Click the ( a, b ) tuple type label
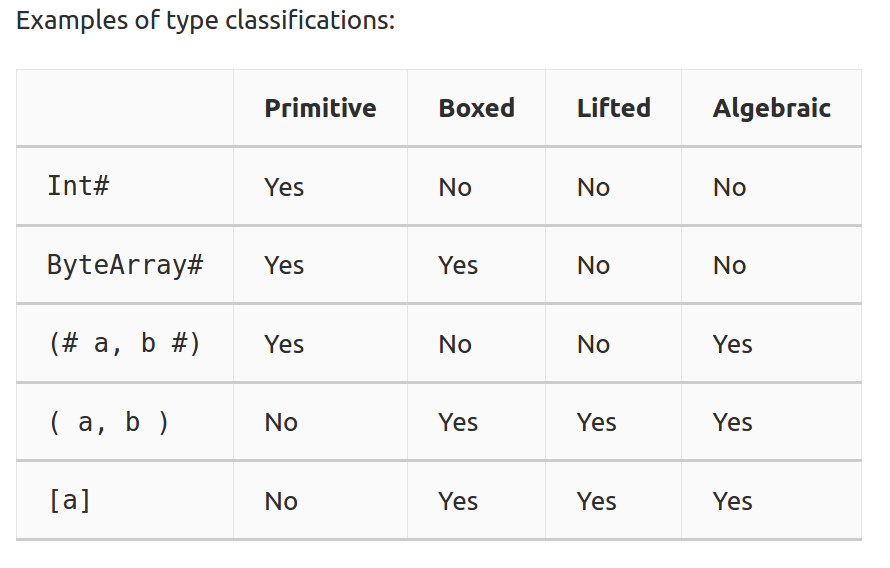The image size is (890, 568). pyautogui.click(x=109, y=423)
